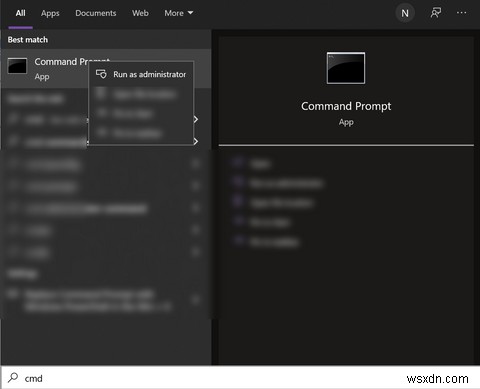Click the Best match heading
Image resolution: width=480 pixels, height=389 pixels.
(28, 40)
